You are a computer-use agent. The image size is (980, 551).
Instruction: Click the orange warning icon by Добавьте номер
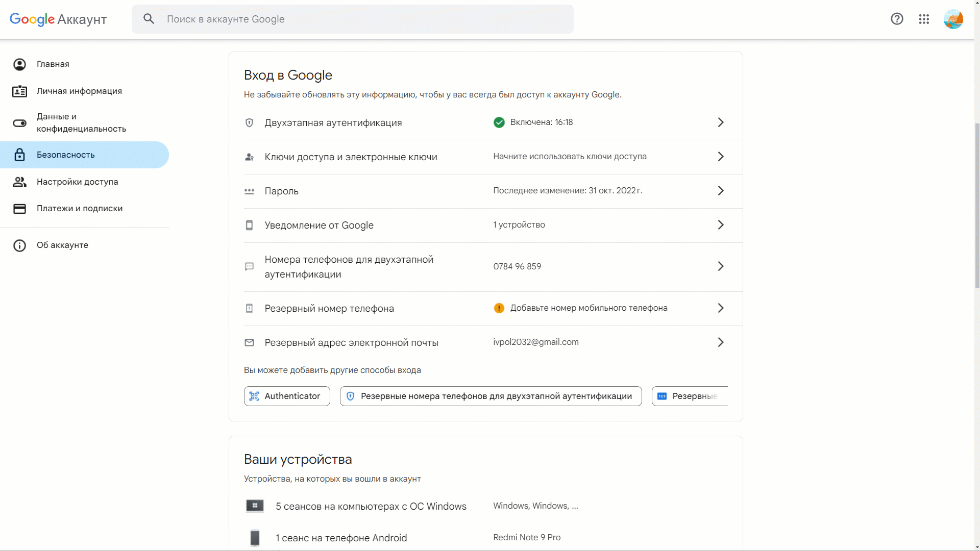pos(499,308)
